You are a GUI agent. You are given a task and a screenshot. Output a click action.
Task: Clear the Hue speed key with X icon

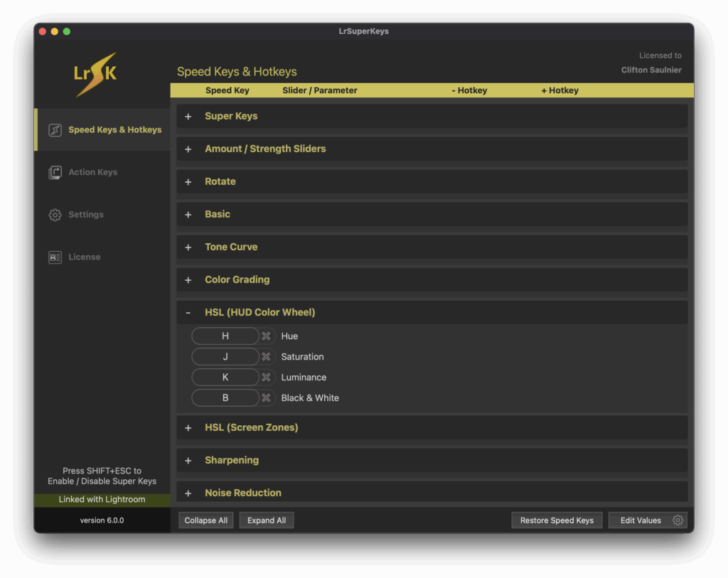pos(266,336)
